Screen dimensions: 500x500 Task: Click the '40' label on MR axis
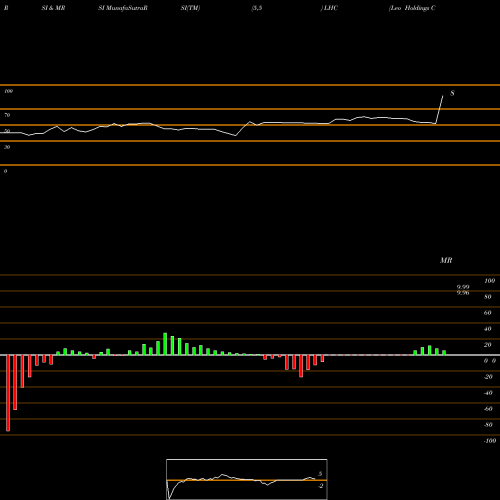tap(488, 329)
